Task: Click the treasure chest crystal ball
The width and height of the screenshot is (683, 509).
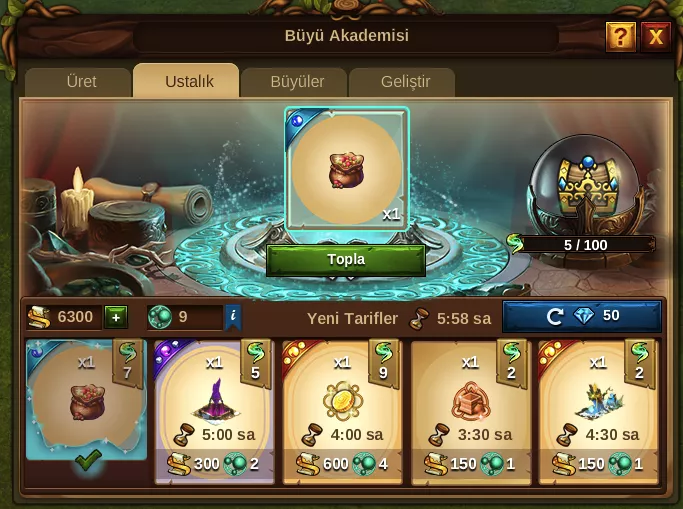Action: (586, 186)
